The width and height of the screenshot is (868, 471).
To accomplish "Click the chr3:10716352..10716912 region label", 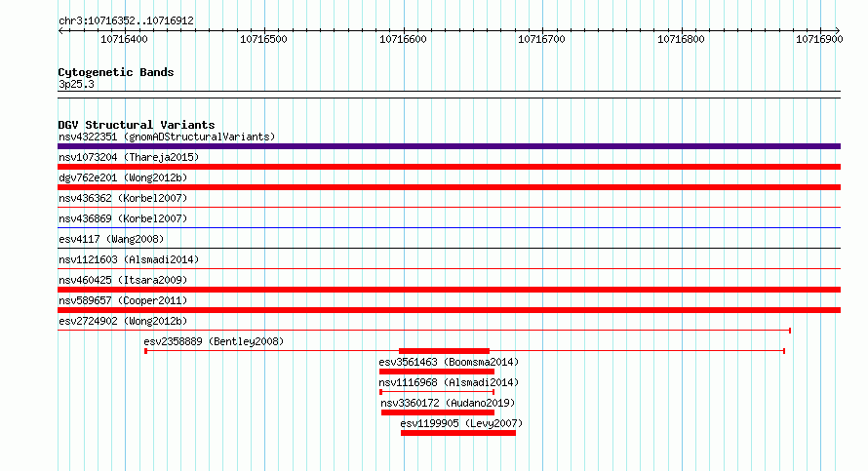I will [x=126, y=20].
